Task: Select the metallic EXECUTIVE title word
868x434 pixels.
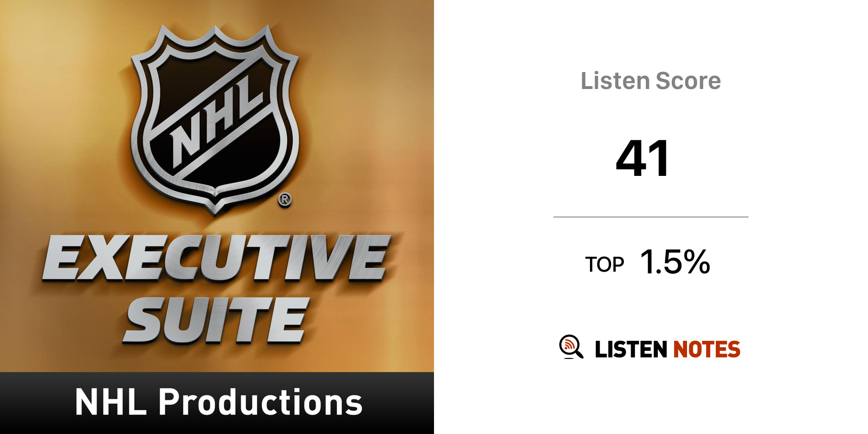Action: (x=216, y=259)
